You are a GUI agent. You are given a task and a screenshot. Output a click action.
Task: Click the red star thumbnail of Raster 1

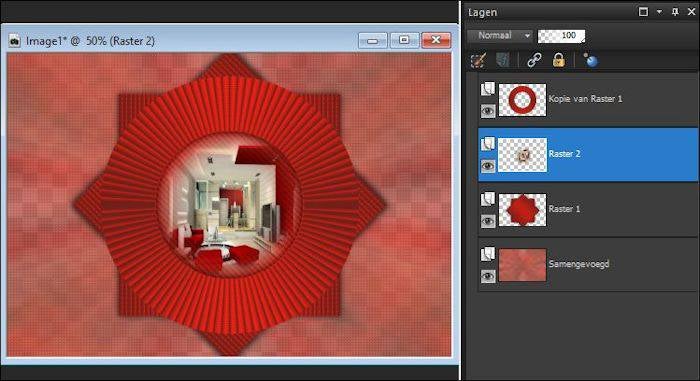tap(522, 210)
